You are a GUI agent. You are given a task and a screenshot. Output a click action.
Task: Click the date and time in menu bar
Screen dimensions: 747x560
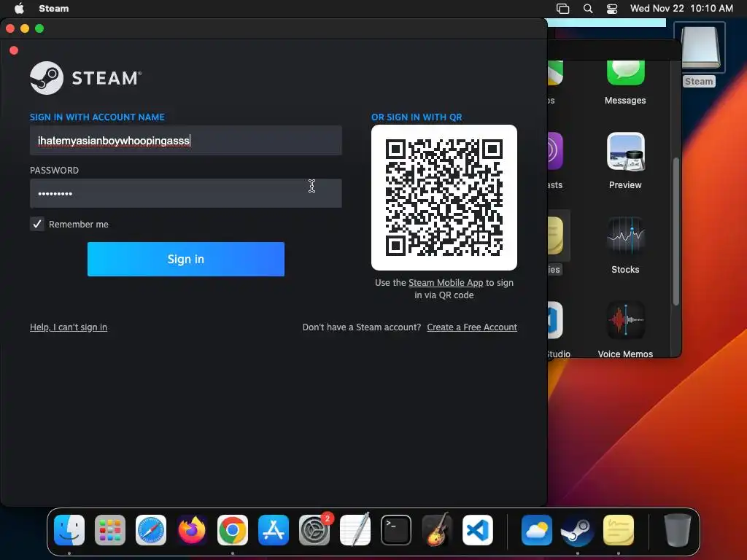point(681,8)
